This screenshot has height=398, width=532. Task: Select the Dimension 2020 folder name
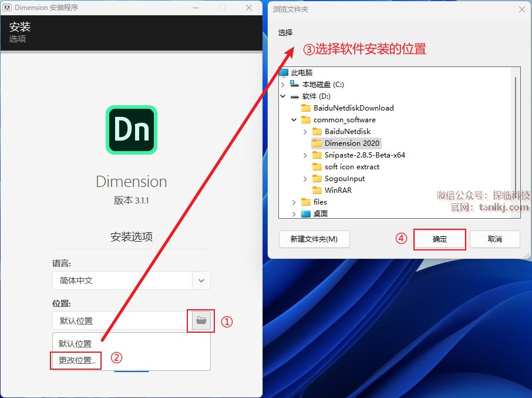click(x=352, y=143)
